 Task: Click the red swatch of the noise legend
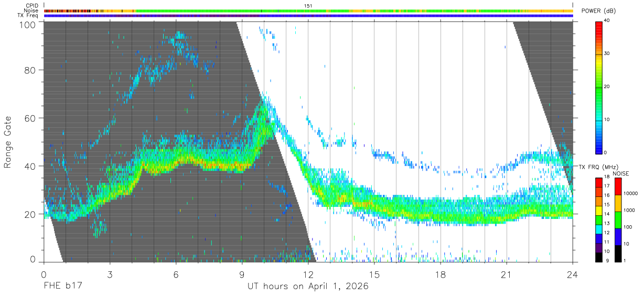point(618,186)
